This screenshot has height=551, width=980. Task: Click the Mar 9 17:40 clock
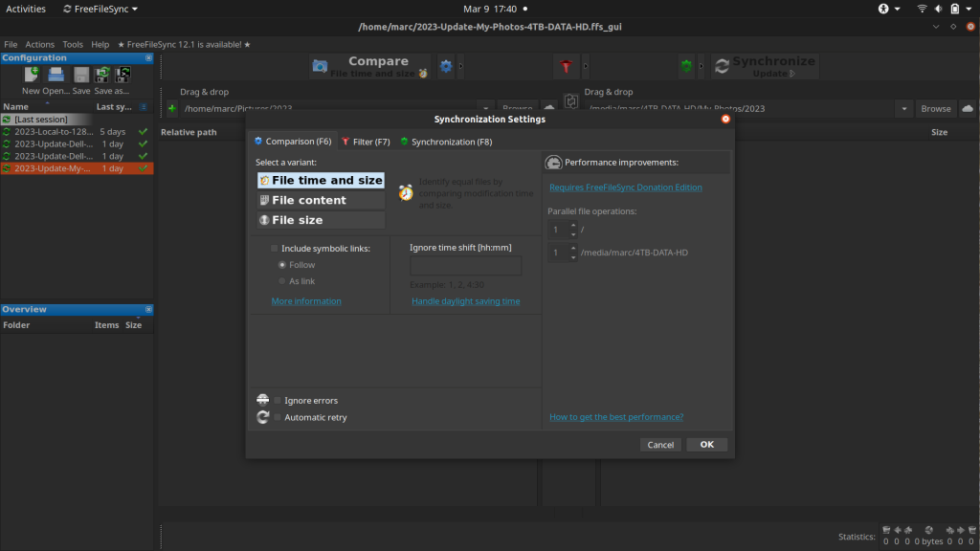pos(490,9)
